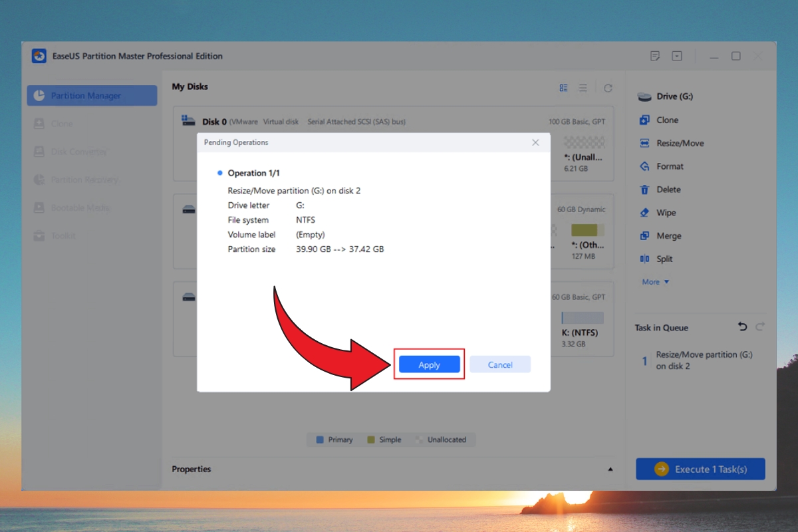The image size is (798, 532).
Task: Click '100 GB Basic, GPT' disk info
Action: 577,122
